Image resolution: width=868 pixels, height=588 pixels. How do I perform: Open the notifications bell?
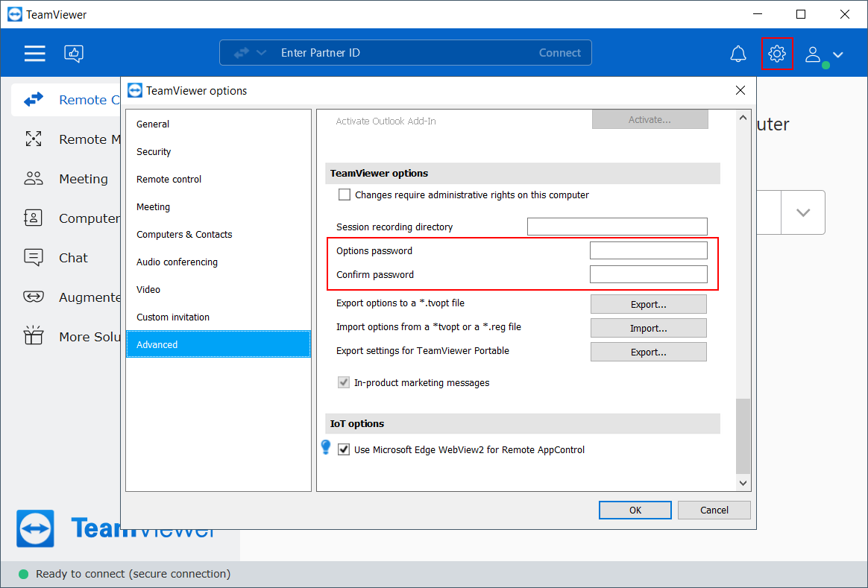(x=738, y=54)
